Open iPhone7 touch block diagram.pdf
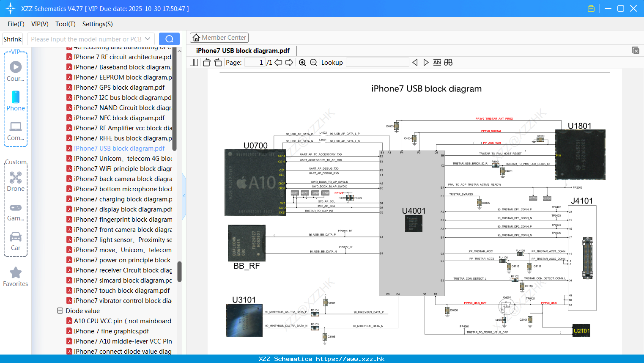Image resolution: width=644 pixels, height=363 pixels. pyautogui.click(x=118, y=291)
